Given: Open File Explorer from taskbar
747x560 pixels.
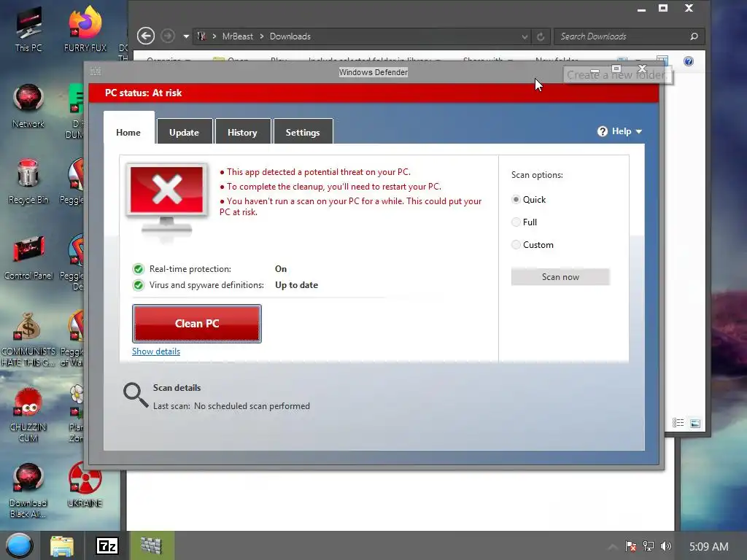Looking at the screenshot, I should tap(62, 545).
